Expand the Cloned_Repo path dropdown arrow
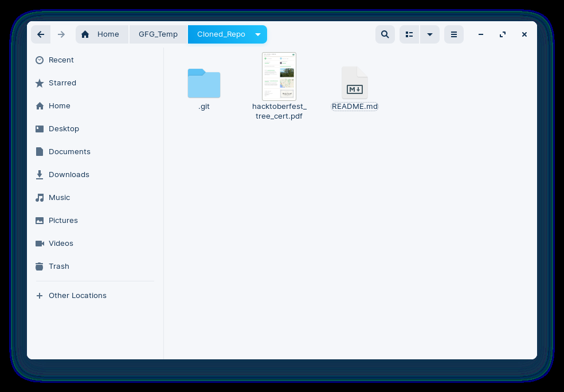The height and width of the screenshot is (392, 564). pyautogui.click(x=258, y=34)
